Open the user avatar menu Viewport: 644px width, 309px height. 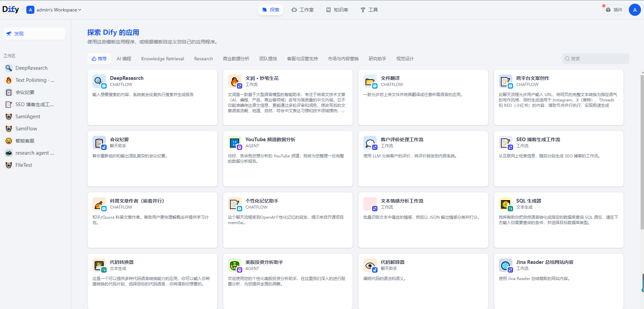[x=635, y=10]
